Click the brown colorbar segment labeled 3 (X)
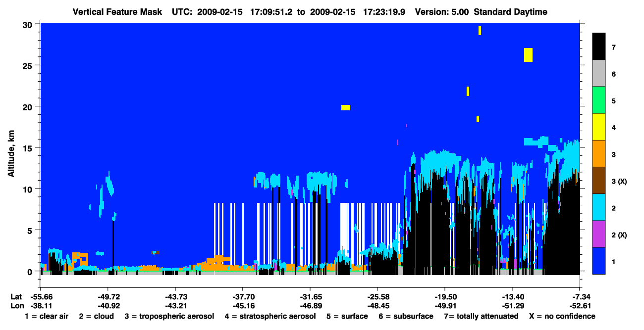 [599, 181]
